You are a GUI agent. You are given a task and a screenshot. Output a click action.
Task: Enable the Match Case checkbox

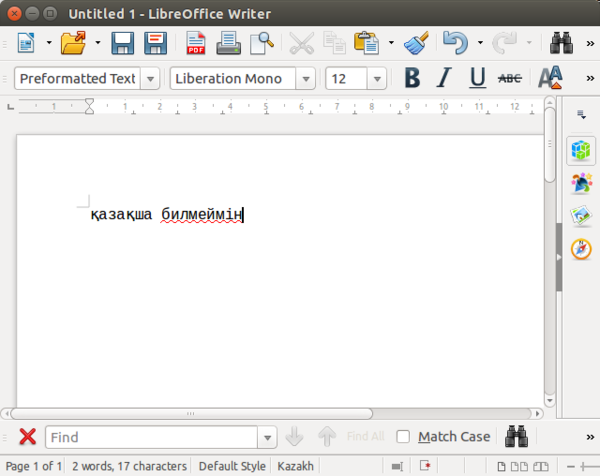pyautogui.click(x=403, y=437)
